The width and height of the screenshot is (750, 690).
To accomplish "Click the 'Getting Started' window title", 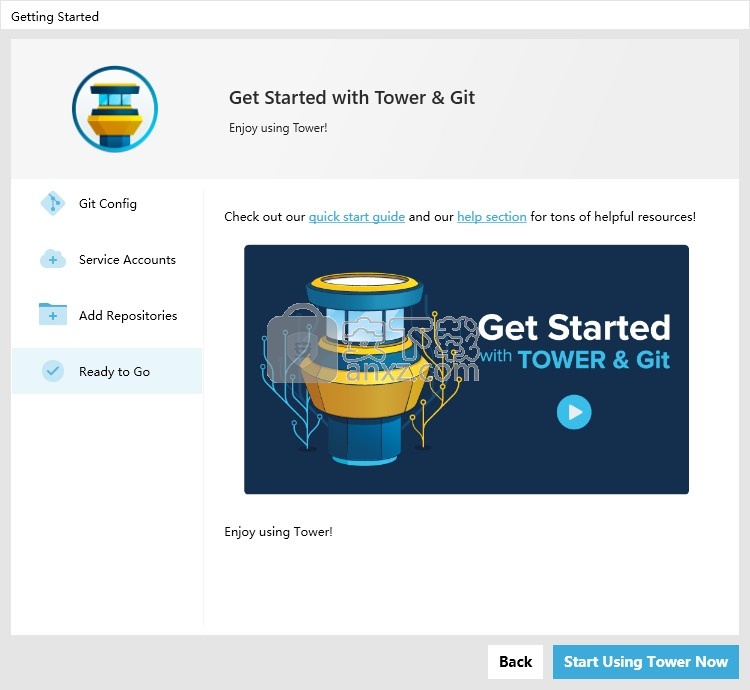I will (55, 17).
